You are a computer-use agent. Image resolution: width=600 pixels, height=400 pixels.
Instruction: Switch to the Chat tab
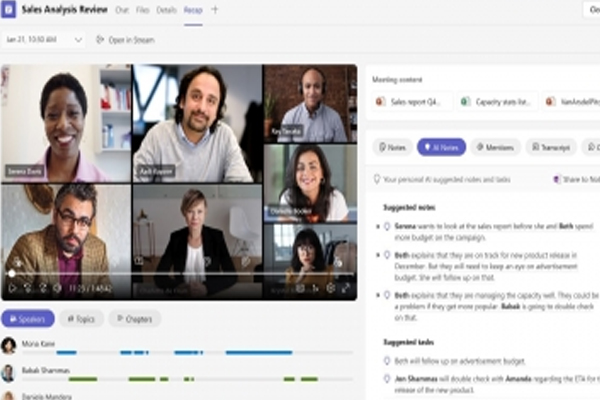[x=122, y=9]
